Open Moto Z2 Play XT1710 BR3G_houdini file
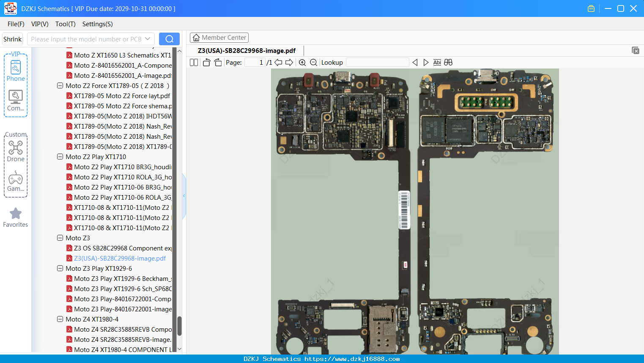The height and width of the screenshot is (363, 644). click(x=123, y=167)
